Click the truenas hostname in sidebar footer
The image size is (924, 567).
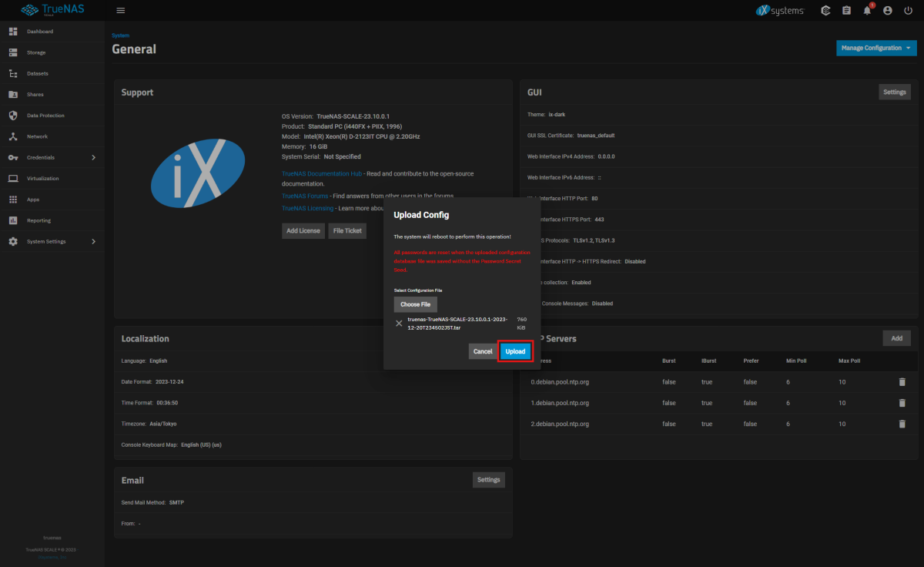click(x=52, y=538)
